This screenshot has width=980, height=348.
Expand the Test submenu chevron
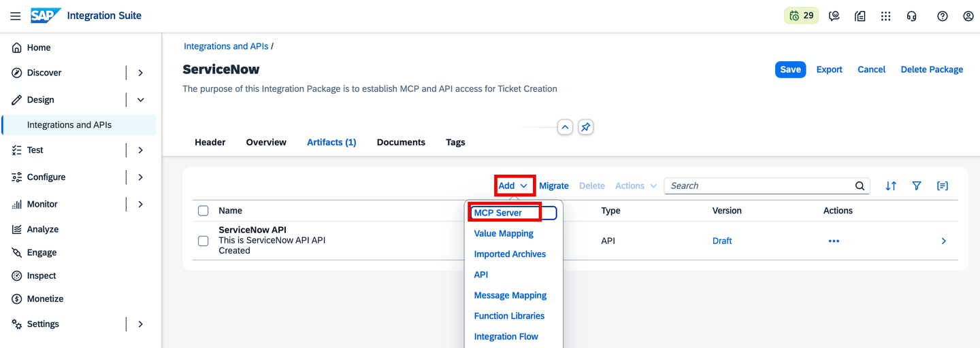pos(141,150)
